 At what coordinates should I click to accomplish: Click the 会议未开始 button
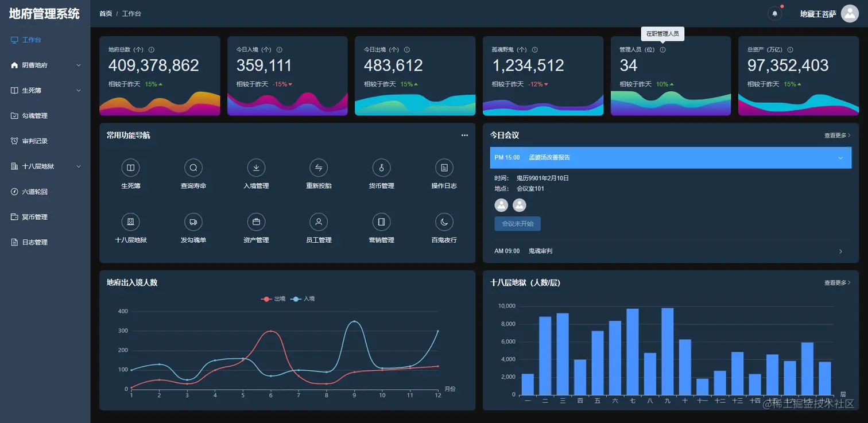(x=517, y=224)
